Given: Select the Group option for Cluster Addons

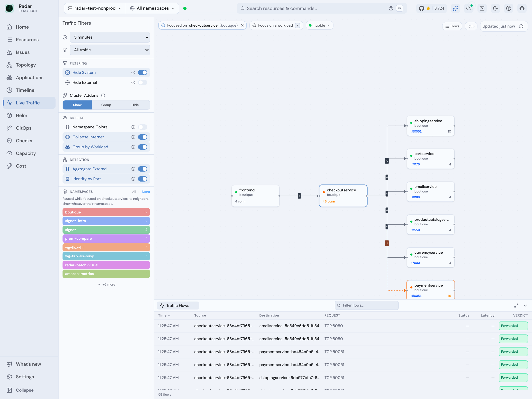Looking at the screenshot, I should [x=106, y=105].
